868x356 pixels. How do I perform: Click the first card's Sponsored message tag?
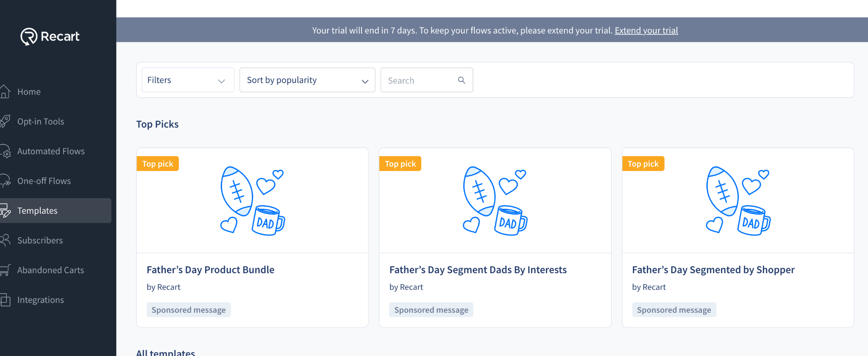(x=189, y=310)
